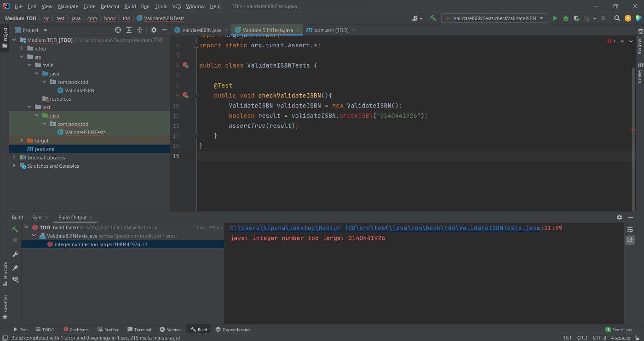The width and height of the screenshot is (644, 341).
Task: Open Build tool window settings gear
Action: (x=620, y=217)
